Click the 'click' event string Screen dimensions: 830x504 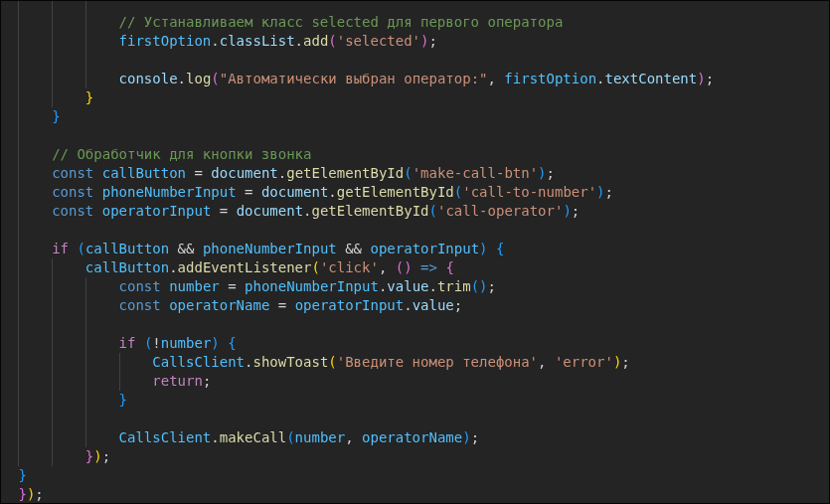point(340,267)
